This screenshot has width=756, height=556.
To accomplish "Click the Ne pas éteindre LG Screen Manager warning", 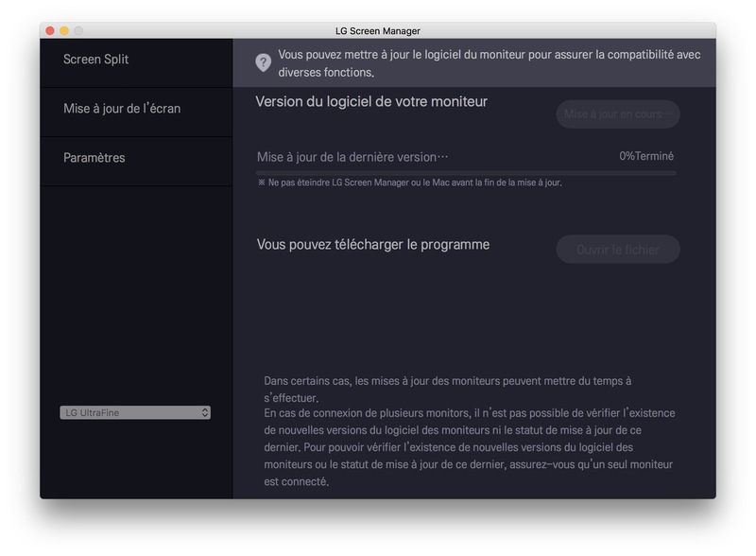I will pyautogui.click(x=410, y=182).
